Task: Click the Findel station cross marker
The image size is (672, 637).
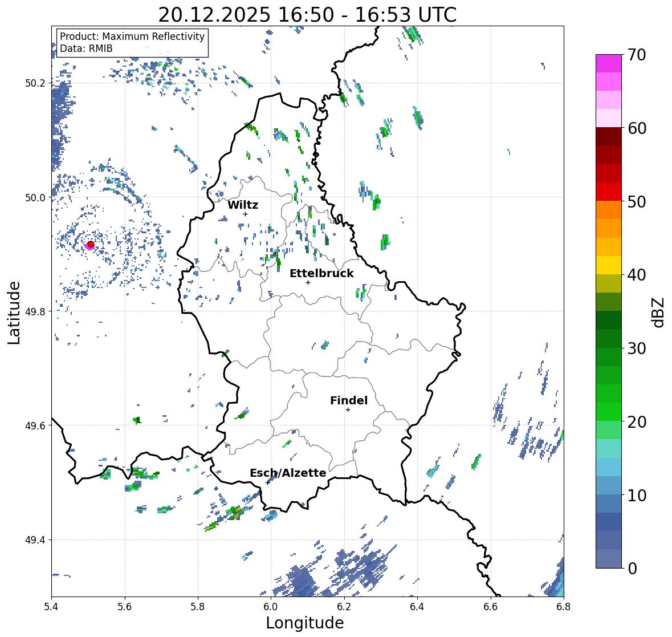Action: 348,410
